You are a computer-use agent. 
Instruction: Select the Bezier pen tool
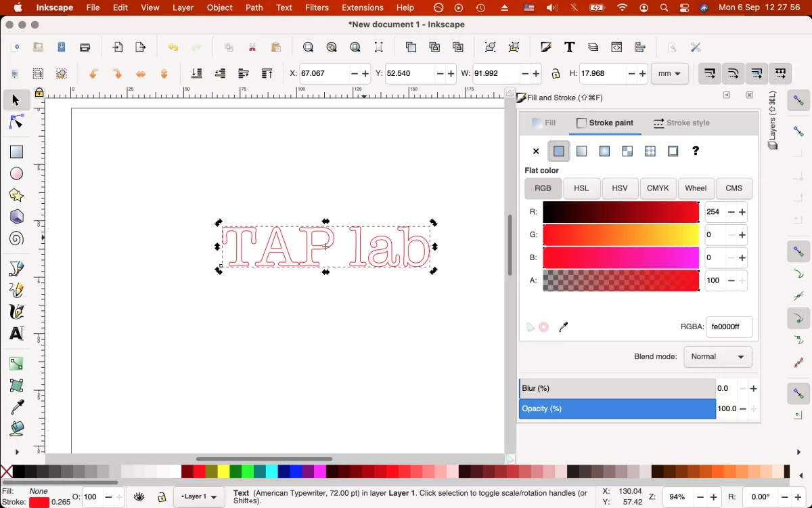coord(16,269)
